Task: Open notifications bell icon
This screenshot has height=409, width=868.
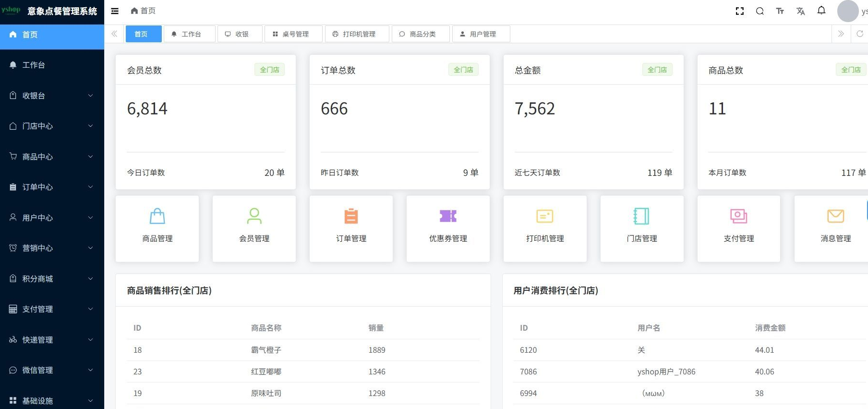Action: tap(821, 11)
